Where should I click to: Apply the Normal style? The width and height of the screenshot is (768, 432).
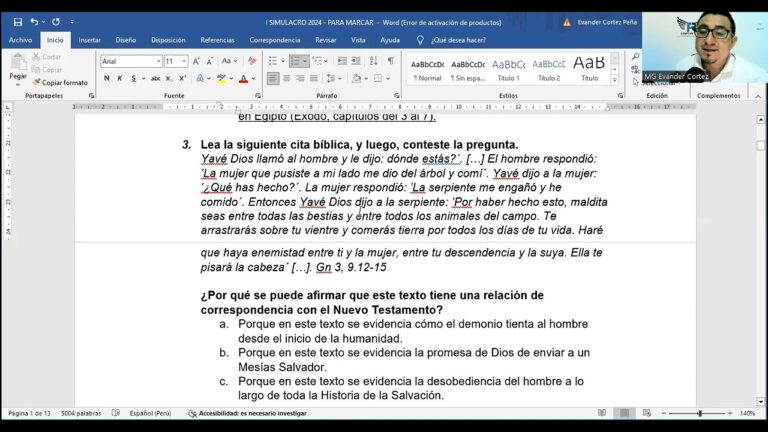click(x=428, y=70)
